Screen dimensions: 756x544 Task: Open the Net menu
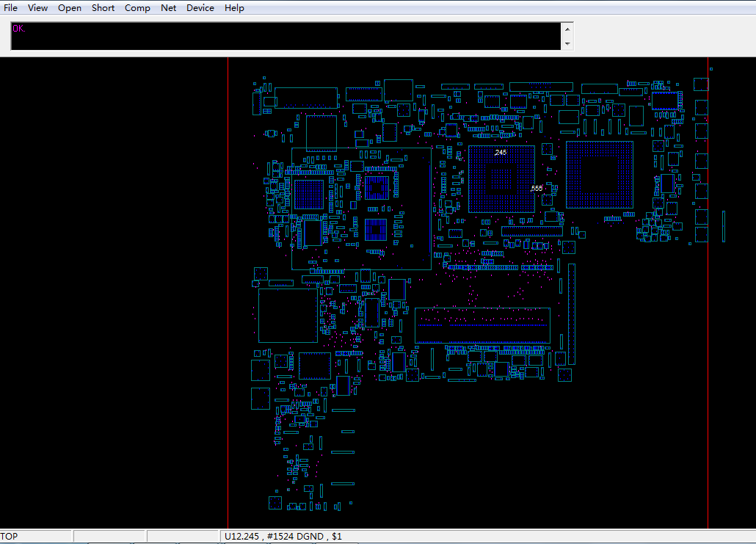pyautogui.click(x=168, y=8)
